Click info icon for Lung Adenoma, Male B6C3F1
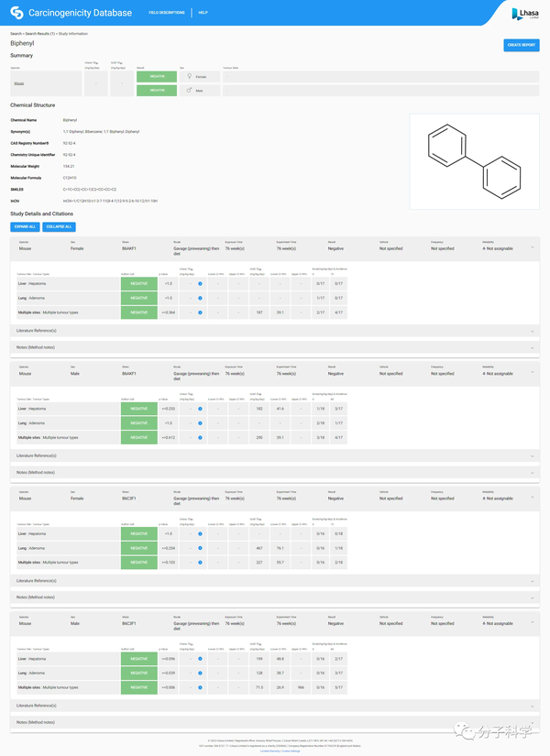 coord(200,674)
